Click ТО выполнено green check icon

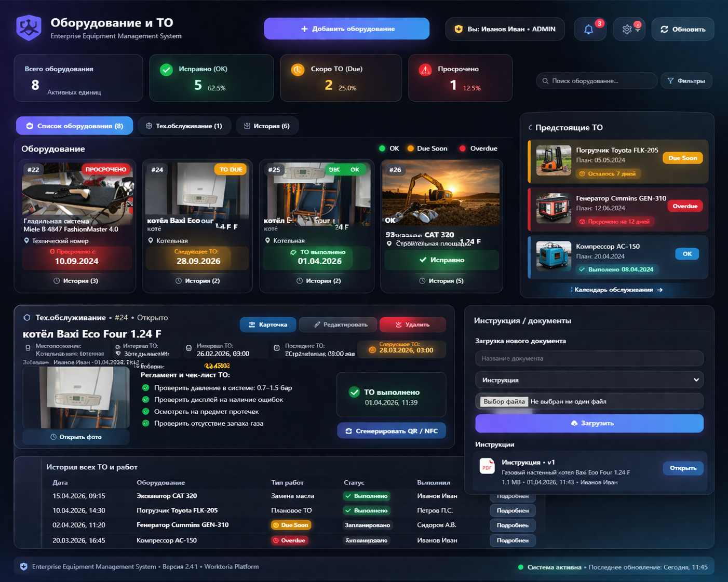[354, 392]
